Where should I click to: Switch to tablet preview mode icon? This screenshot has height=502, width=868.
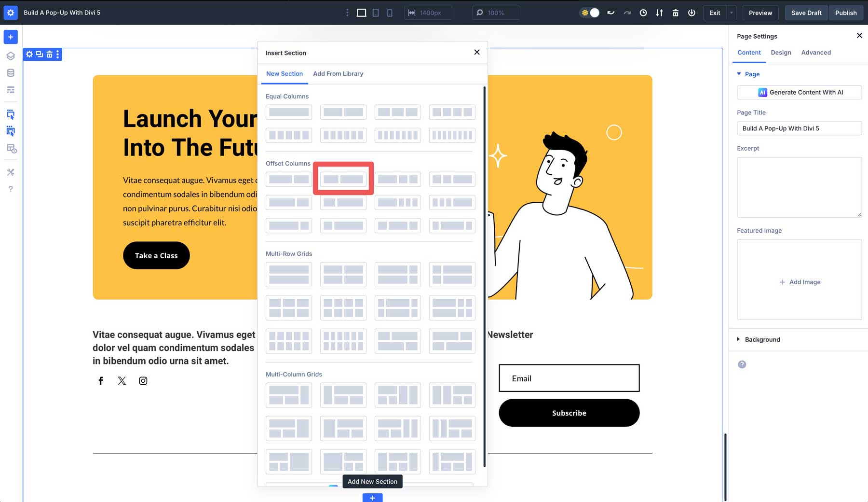coord(376,13)
